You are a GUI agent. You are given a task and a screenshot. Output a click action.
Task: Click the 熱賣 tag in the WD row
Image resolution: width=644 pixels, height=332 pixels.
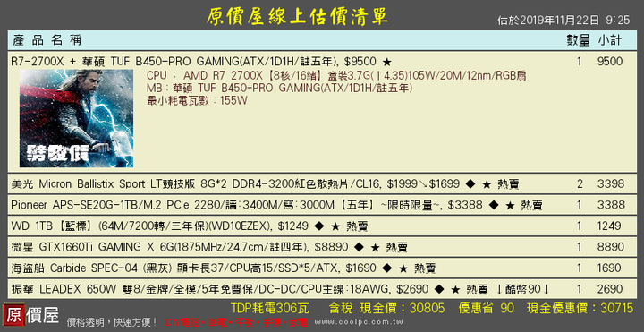point(357,226)
